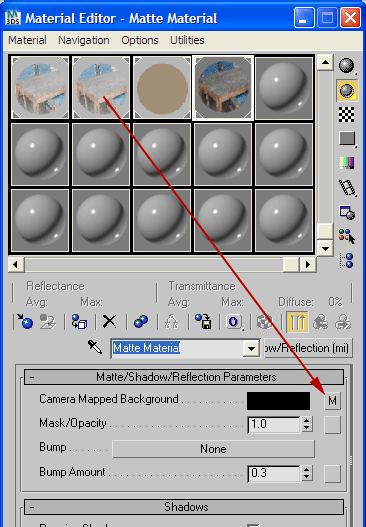Toggle the checkered Background for sample slots
The height and width of the screenshot is (527, 366).
pos(347,115)
